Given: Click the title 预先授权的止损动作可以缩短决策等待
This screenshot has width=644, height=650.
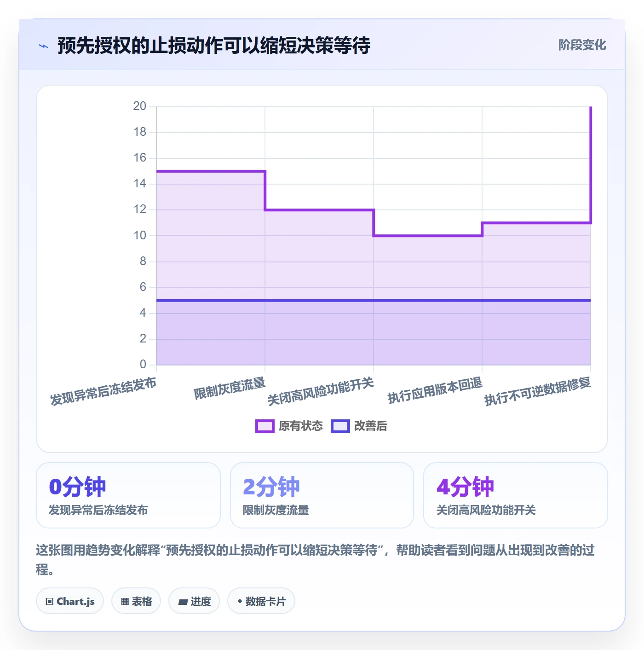Looking at the screenshot, I should click(x=214, y=46).
